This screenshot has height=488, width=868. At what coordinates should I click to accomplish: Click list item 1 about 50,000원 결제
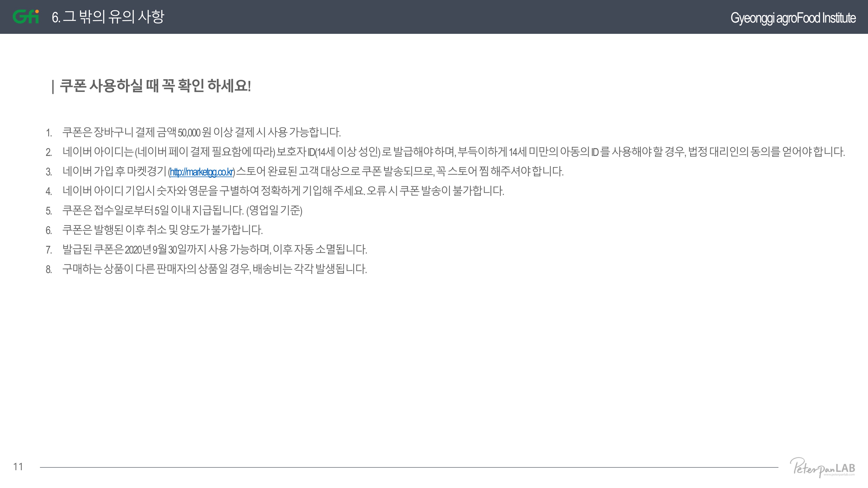193,132
